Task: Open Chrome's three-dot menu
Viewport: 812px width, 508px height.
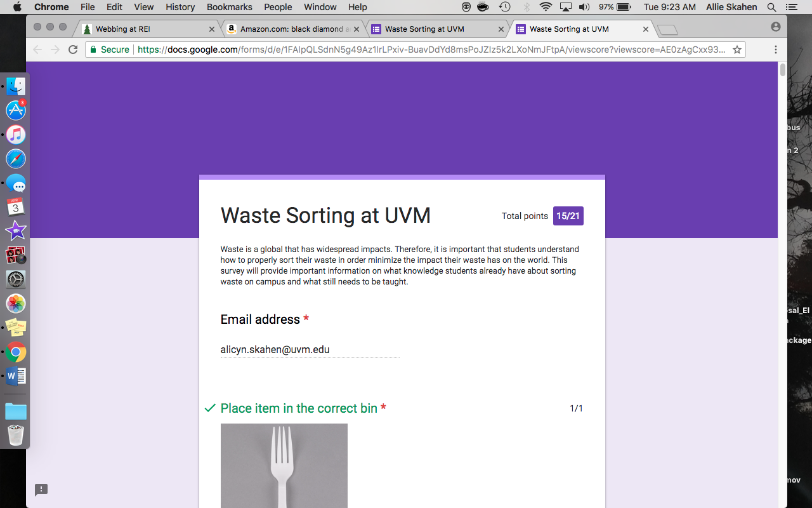Action: pos(775,50)
